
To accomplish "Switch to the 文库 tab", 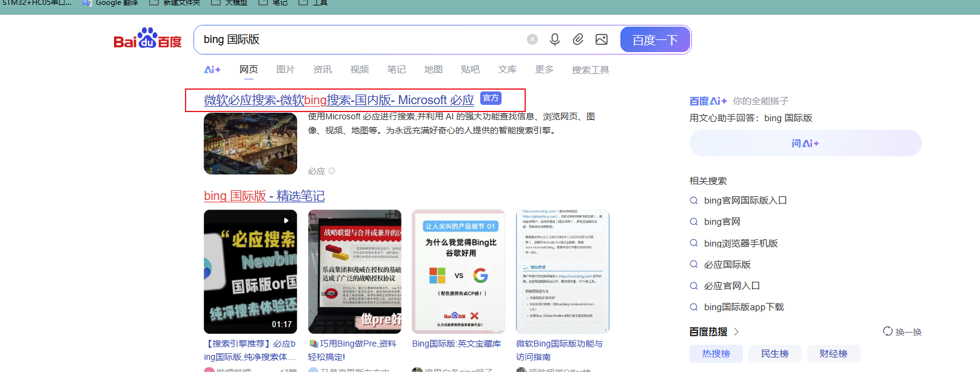I will point(508,70).
